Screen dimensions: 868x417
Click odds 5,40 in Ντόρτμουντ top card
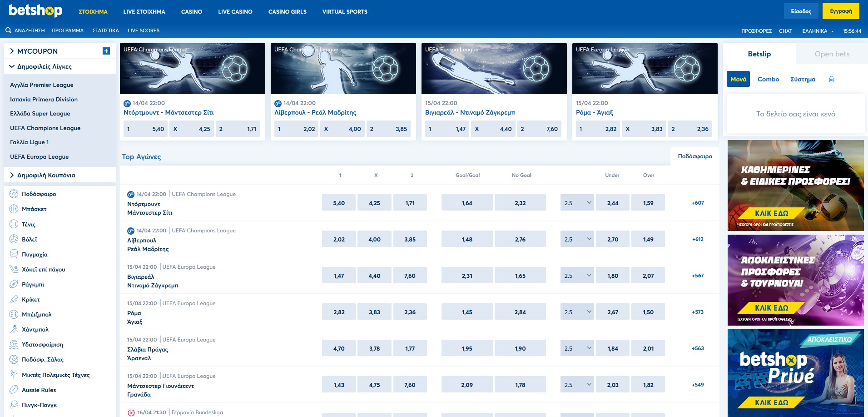tap(145, 129)
